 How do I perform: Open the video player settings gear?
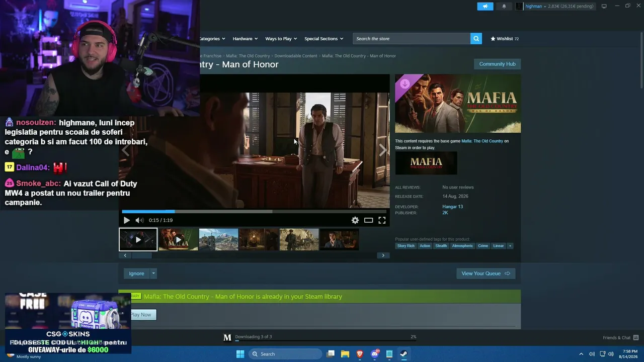355,220
